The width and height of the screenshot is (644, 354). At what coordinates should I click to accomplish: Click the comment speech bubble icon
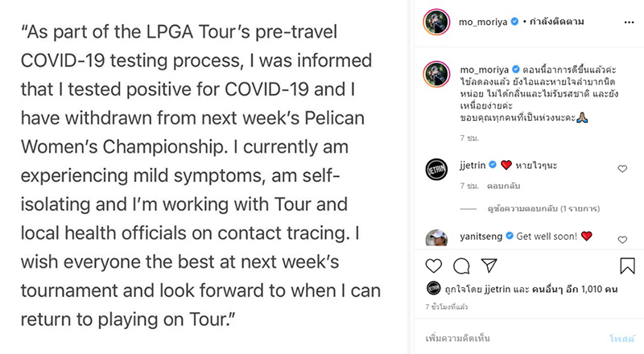(461, 265)
